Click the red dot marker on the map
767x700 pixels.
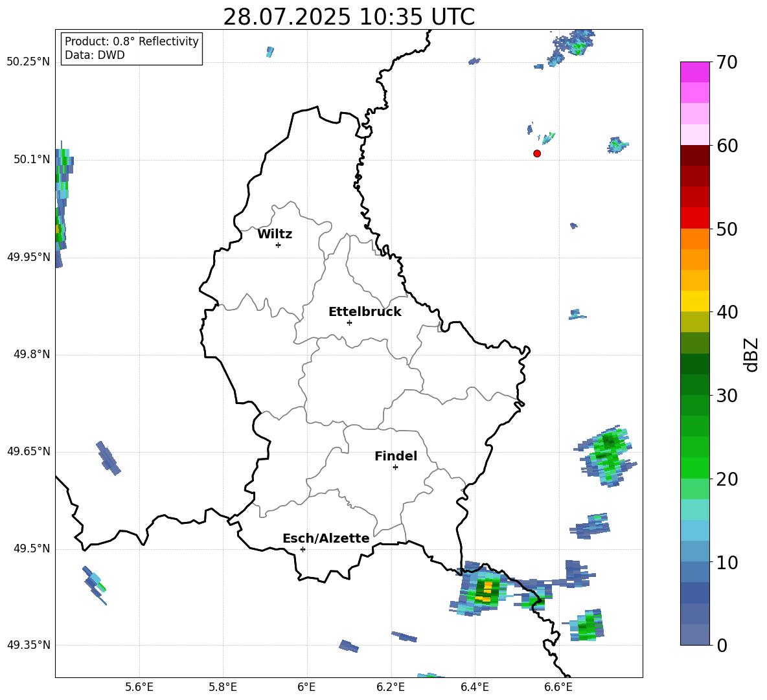click(537, 153)
